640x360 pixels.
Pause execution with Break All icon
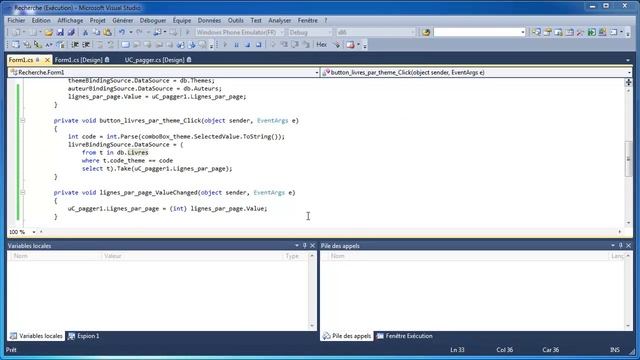point(236,45)
